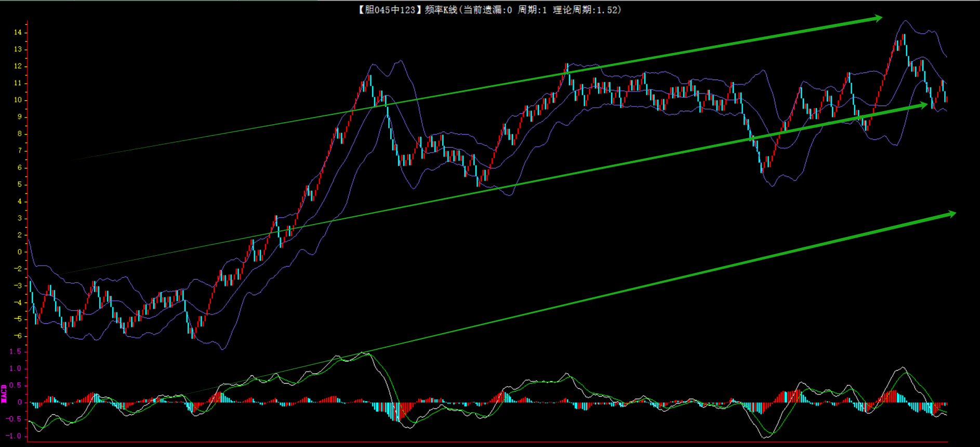Click the -6 label on price axis
This screenshot has width=980, height=447.
(x=18, y=336)
